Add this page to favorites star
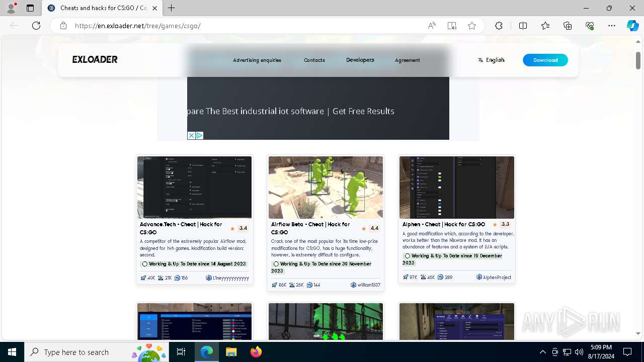Image resolution: width=644 pixels, height=362 pixels. click(x=472, y=26)
